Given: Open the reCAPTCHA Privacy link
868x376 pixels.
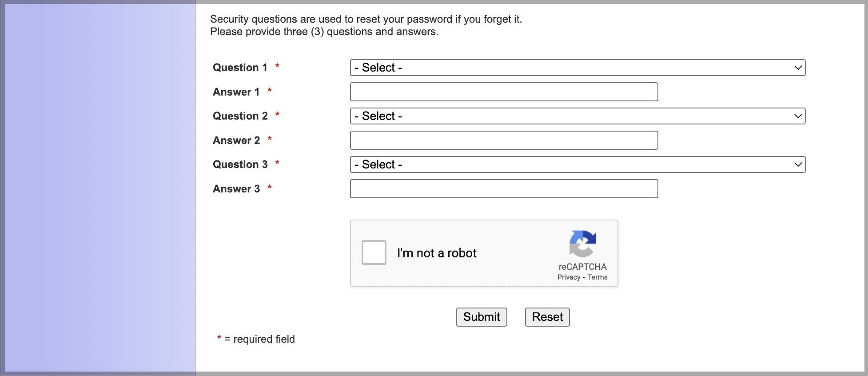Looking at the screenshot, I should pyautogui.click(x=569, y=277).
